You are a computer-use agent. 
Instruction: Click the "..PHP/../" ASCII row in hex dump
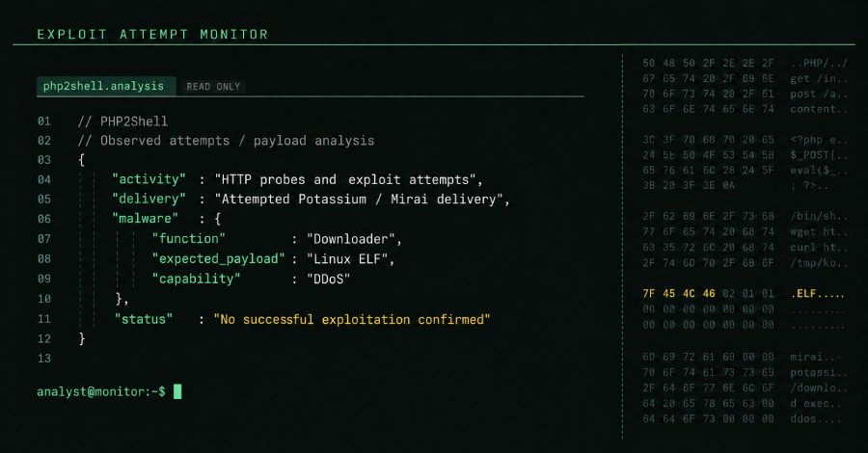(x=819, y=63)
